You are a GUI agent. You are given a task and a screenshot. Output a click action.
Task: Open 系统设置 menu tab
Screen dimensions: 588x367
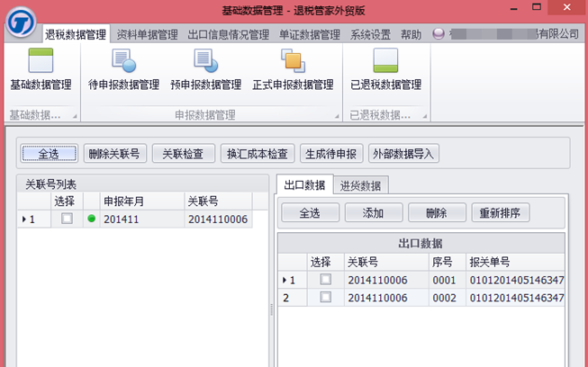click(370, 34)
